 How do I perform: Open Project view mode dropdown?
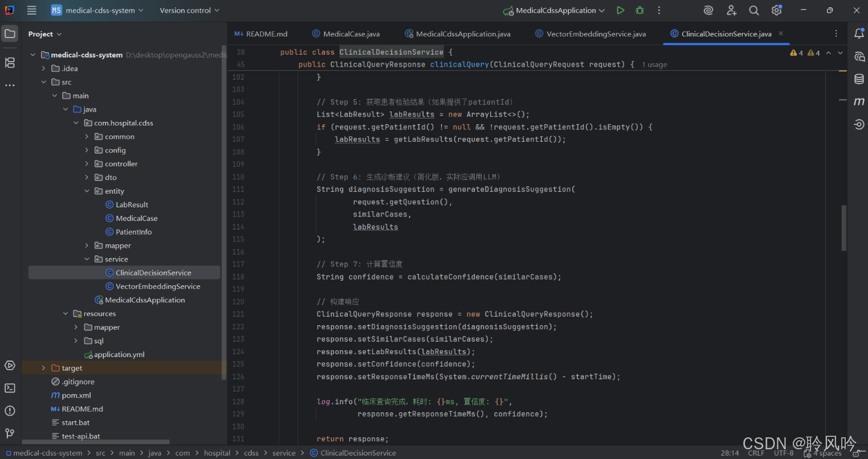tap(45, 34)
